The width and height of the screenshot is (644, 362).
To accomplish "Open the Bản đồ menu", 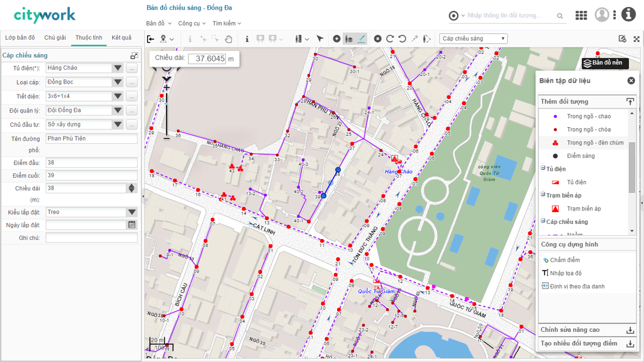I will tap(159, 23).
